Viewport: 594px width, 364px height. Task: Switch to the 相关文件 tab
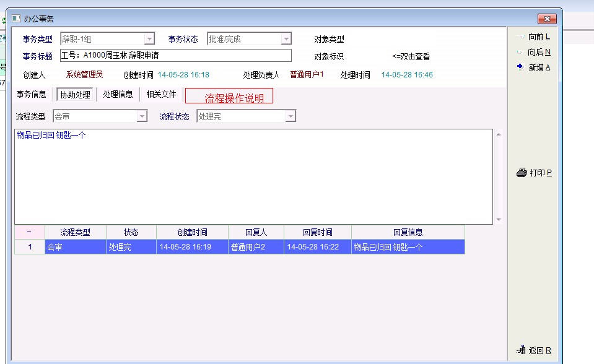[x=161, y=95]
